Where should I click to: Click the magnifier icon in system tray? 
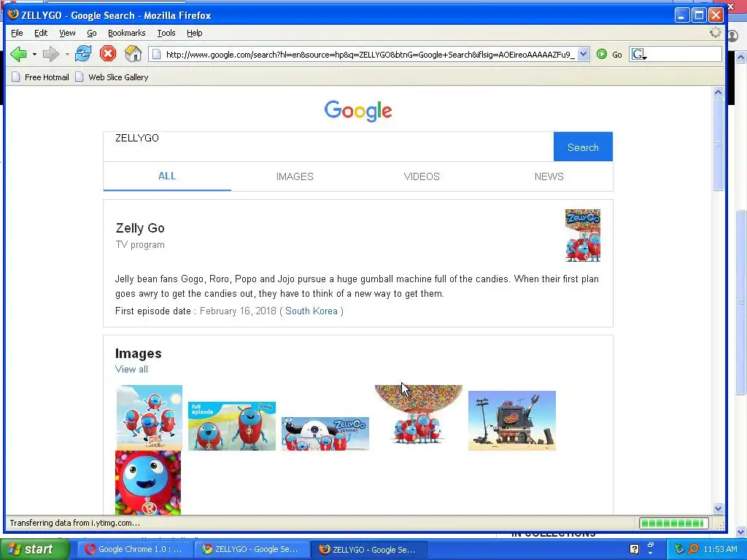pyautogui.click(x=694, y=549)
